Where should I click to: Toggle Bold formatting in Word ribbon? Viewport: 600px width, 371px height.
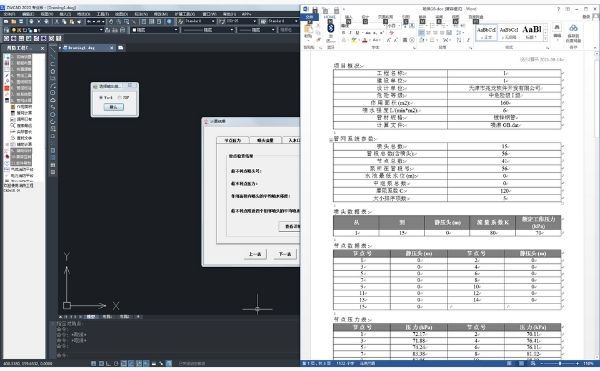344,33
